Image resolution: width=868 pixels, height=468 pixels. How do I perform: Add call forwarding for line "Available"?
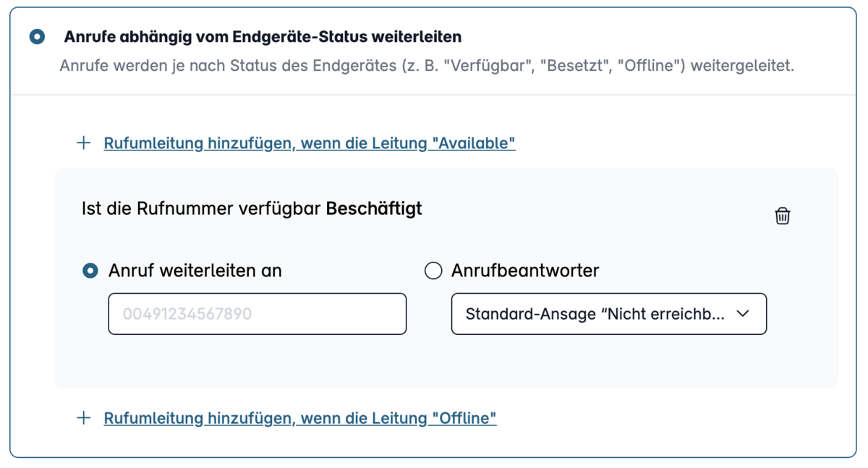coord(310,143)
